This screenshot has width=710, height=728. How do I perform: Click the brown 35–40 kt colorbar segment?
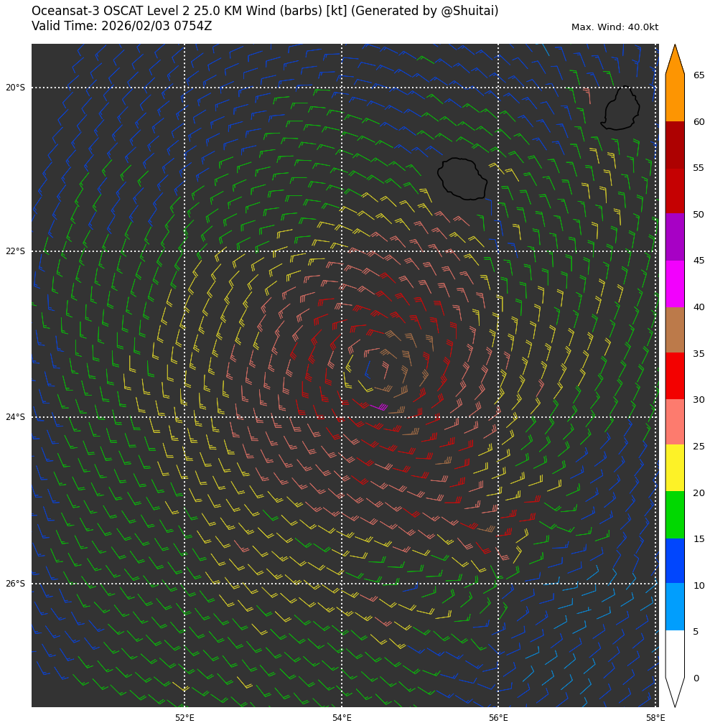pos(674,330)
